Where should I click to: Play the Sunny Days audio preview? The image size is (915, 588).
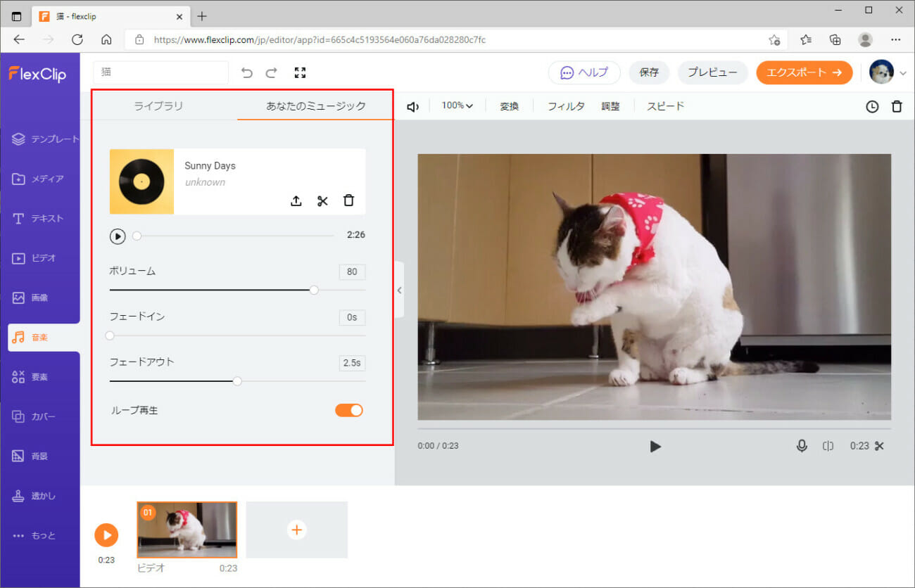point(118,236)
